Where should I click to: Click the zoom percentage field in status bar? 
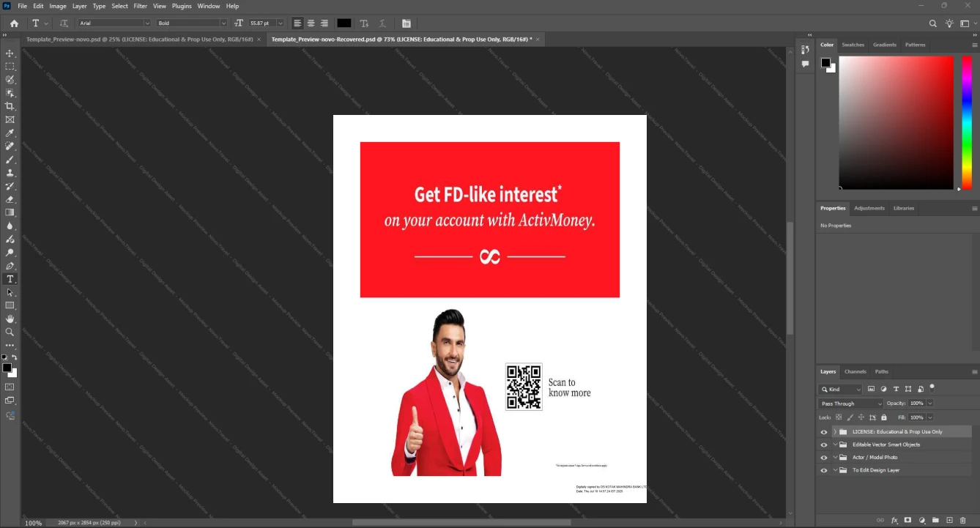coord(34,523)
